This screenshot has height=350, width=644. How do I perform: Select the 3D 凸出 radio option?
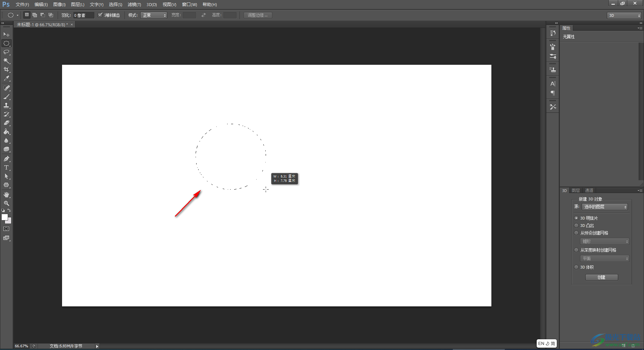(x=576, y=226)
